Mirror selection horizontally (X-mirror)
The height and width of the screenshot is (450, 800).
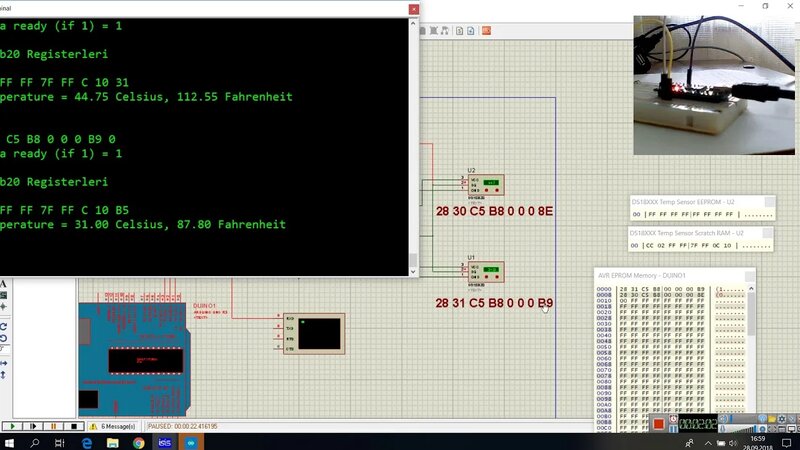[x=3, y=363]
